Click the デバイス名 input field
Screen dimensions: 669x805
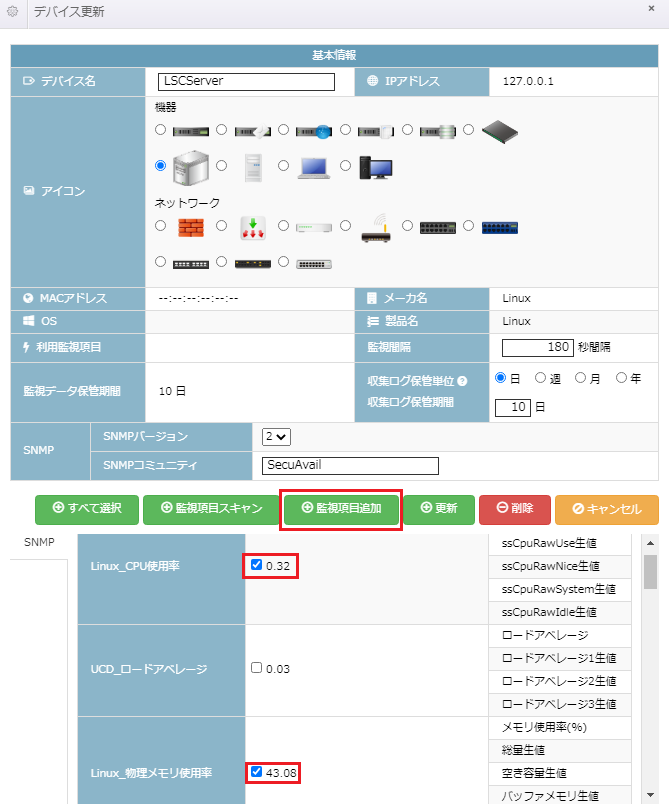[x=246, y=81]
